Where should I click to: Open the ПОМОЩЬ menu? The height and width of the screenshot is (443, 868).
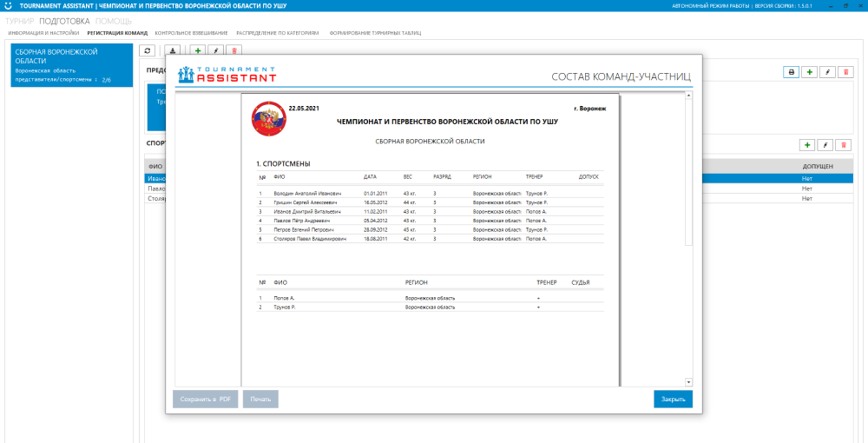[x=114, y=20]
